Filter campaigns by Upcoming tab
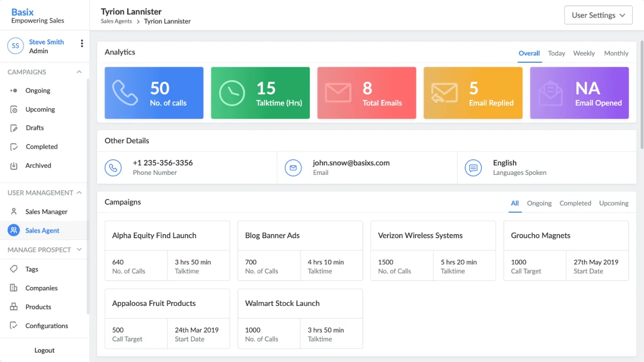Viewport: 644px width, 362px height. [613, 203]
